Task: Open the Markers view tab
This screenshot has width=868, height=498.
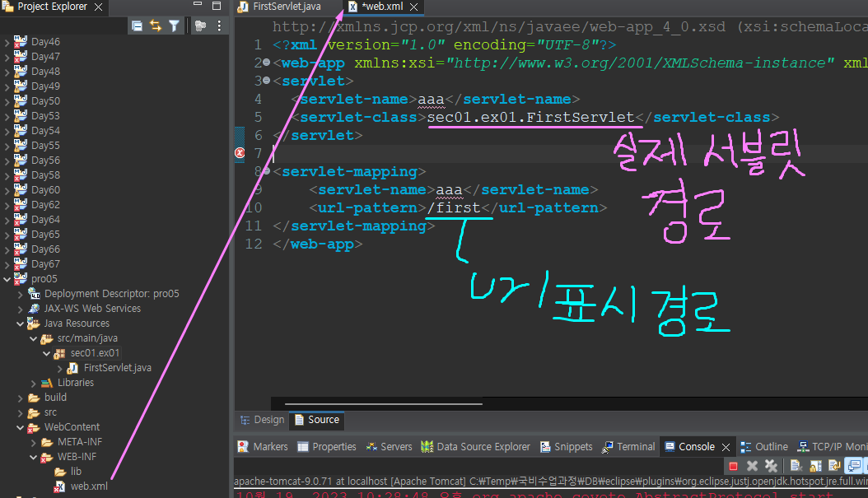Action: point(263,446)
